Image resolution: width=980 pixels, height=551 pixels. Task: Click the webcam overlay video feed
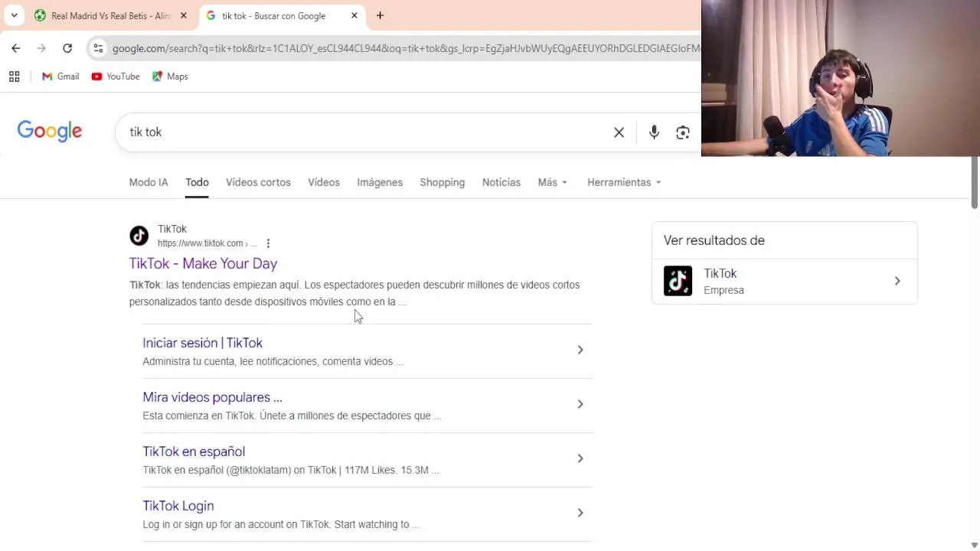[841, 78]
